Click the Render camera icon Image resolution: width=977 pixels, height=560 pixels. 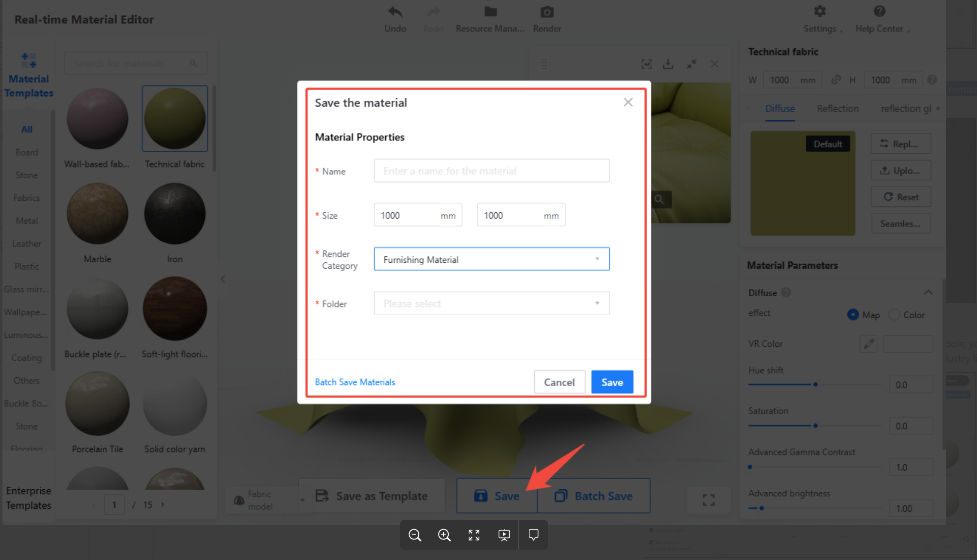(x=547, y=12)
